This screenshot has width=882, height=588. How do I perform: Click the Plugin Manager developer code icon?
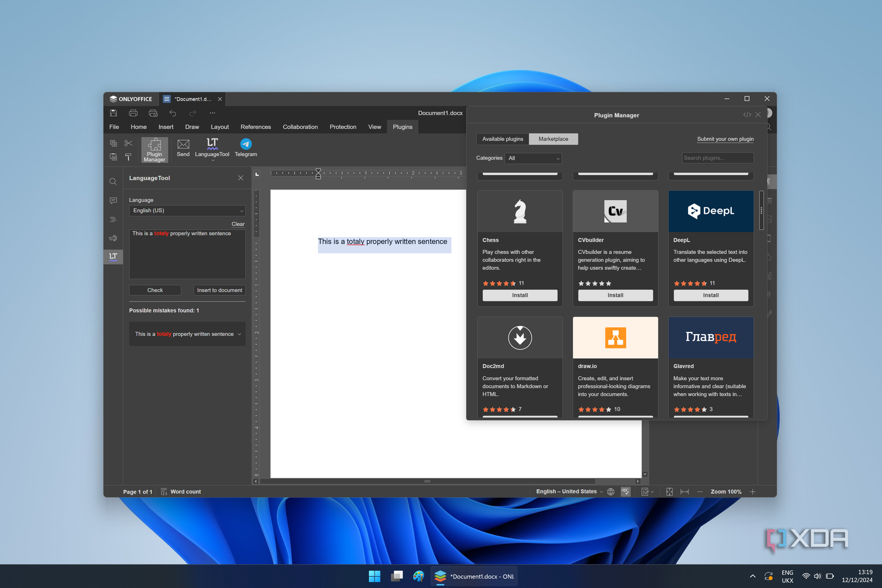pos(747,115)
